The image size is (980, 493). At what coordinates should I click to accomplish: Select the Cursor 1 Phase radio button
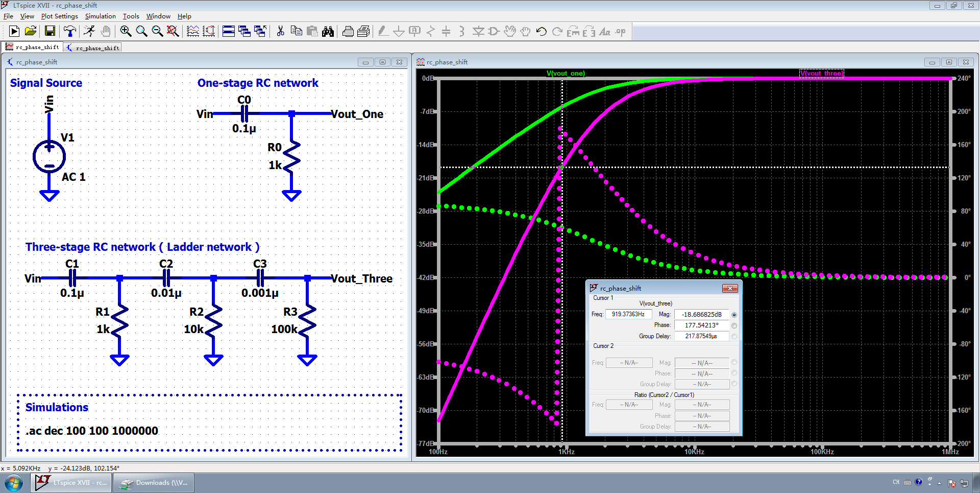coord(734,325)
